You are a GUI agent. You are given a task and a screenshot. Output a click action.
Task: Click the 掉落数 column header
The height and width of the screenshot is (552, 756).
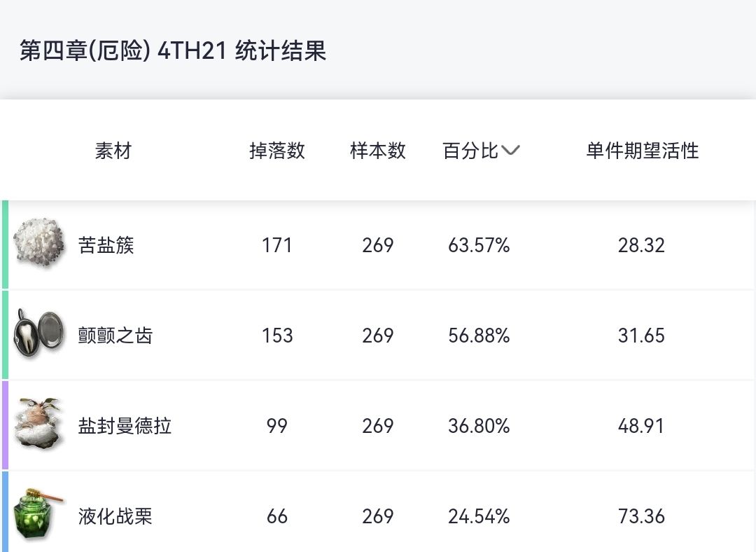point(277,151)
